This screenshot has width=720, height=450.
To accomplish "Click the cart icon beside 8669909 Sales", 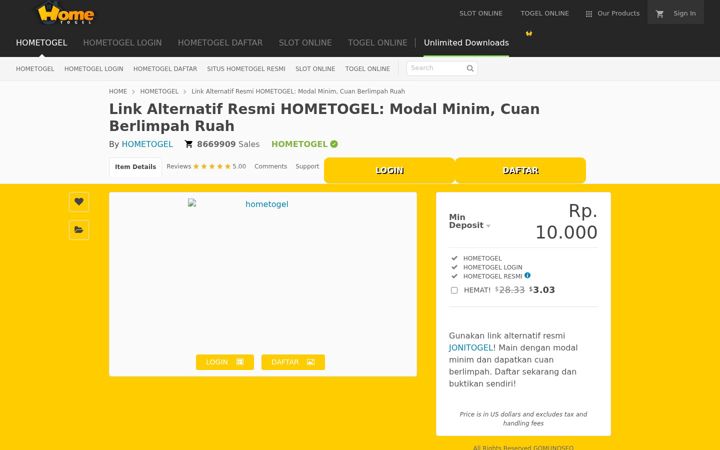I will tap(188, 144).
